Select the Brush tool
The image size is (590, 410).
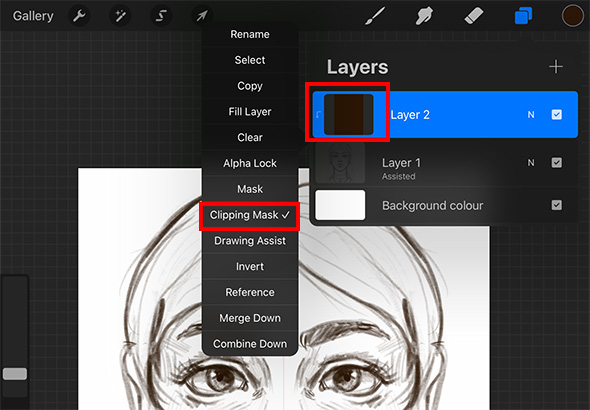[x=375, y=16]
